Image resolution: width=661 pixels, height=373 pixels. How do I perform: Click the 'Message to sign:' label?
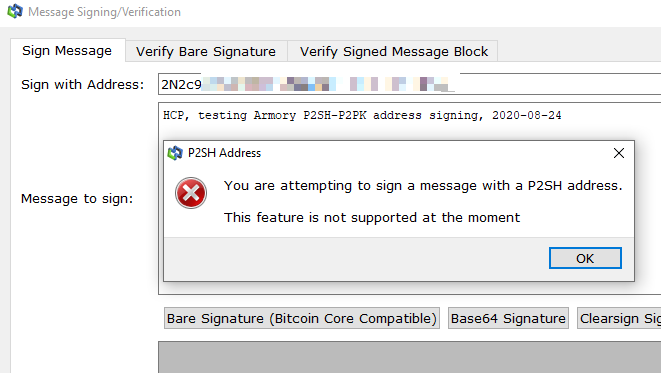(x=77, y=199)
